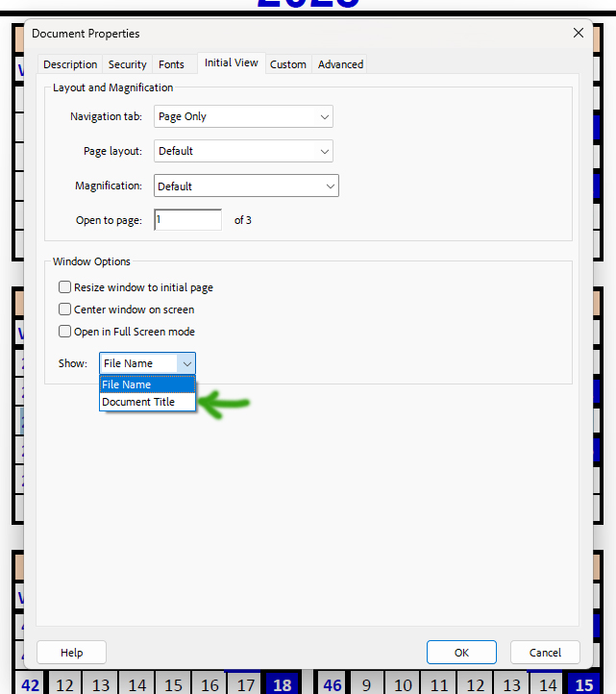Screen dimensions: 616x694
Task: Click week number 46 in the calendar behind
Action: click(x=333, y=684)
